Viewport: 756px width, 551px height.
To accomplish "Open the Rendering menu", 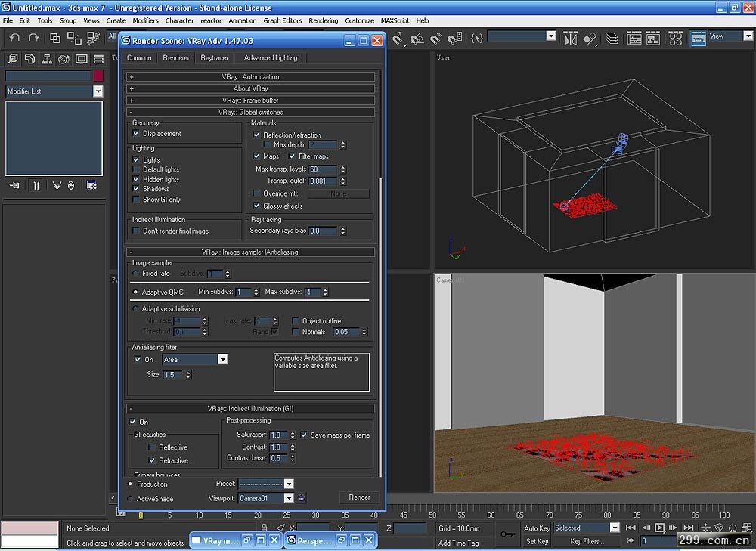I will pos(324,20).
